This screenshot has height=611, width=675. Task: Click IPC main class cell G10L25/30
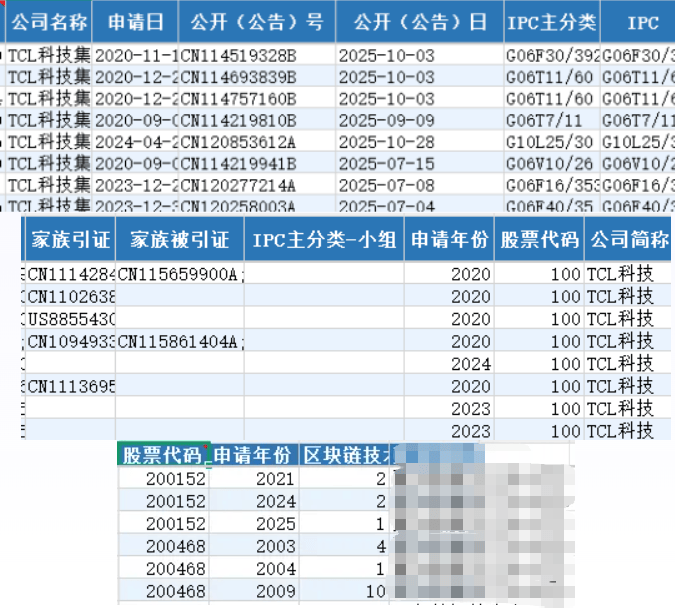pyautogui.click(x=552, y=142)
